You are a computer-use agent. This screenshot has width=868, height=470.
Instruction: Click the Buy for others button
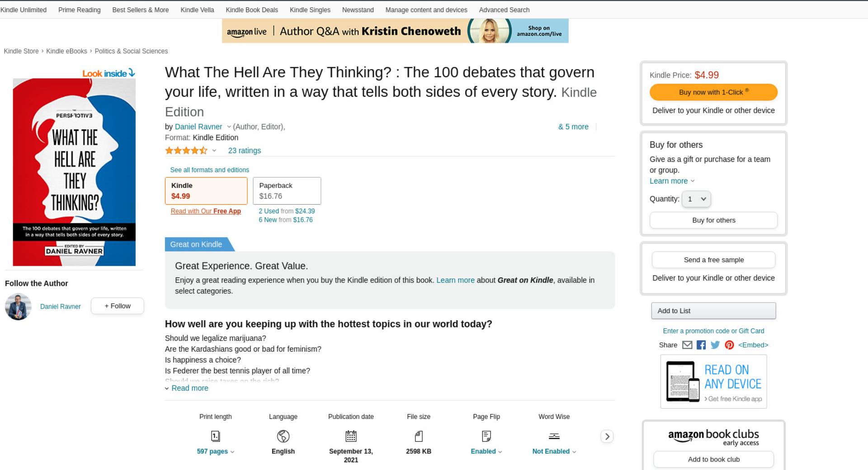[713, 220]
